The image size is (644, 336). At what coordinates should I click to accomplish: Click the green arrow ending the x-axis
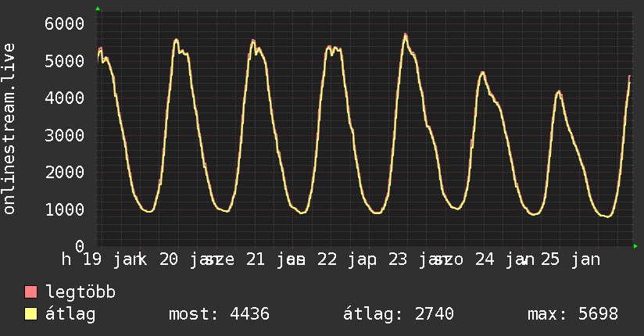(635, 246)
